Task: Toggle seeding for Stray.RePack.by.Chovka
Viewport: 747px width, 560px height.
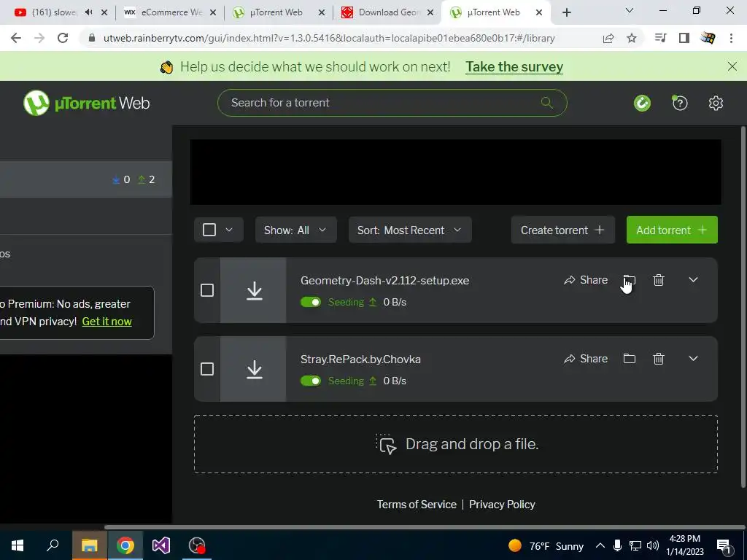Action: 311,381
